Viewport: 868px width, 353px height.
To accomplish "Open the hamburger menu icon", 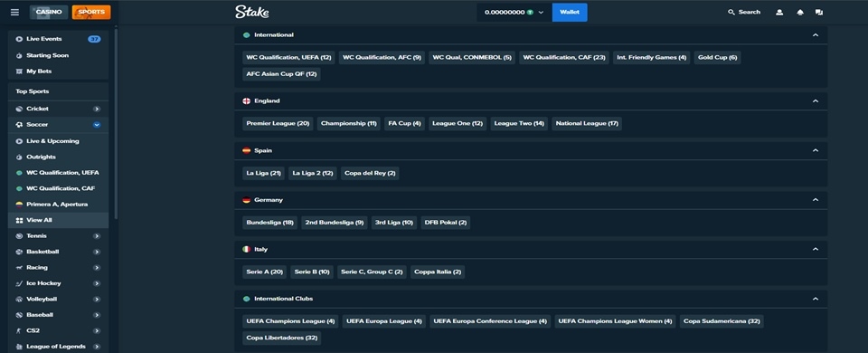I will click(x=15, y=12).
